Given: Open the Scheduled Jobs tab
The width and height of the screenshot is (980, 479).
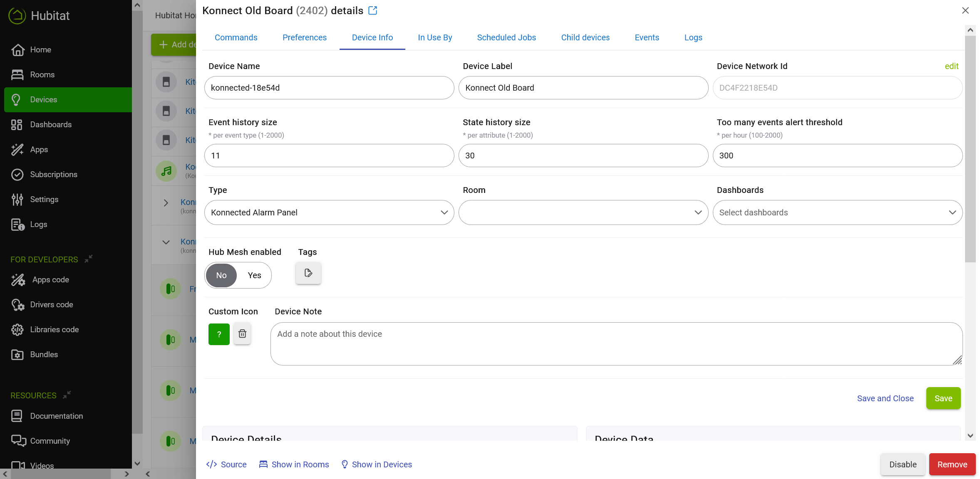Looking at the screenshot, I should [506, 38].
